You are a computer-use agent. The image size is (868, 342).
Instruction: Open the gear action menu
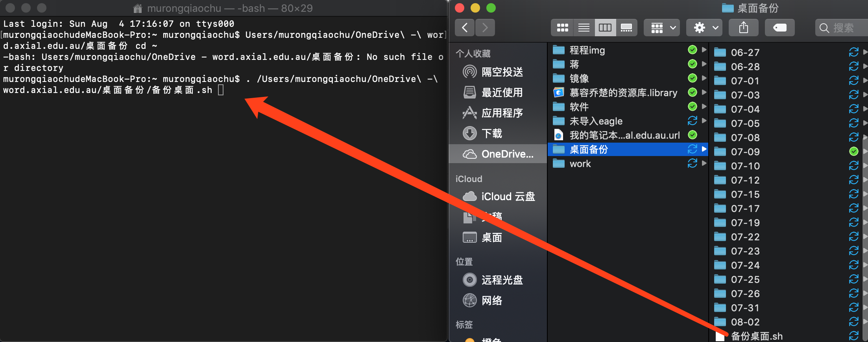pyautogui.click(x=704, y=28)
